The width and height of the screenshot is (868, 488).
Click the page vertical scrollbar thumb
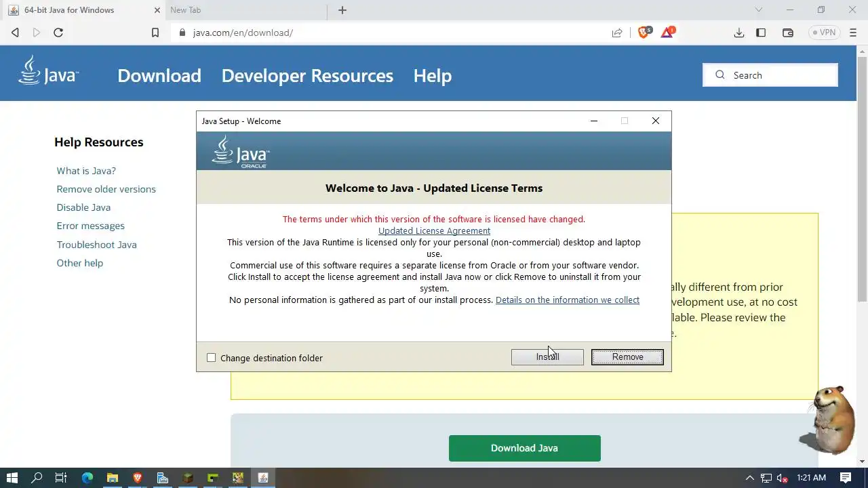click(863, 178)
